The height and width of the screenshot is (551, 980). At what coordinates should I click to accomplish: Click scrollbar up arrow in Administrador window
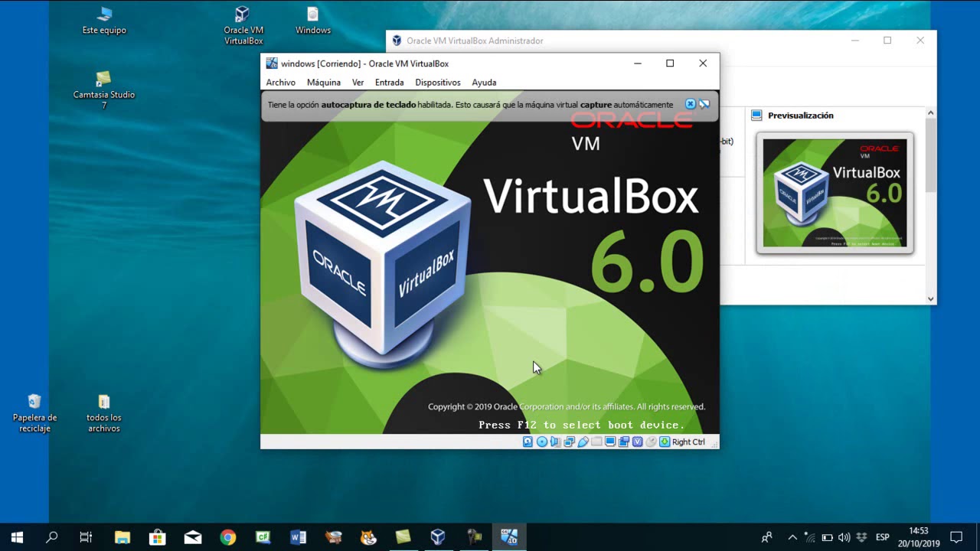[931, 113]
